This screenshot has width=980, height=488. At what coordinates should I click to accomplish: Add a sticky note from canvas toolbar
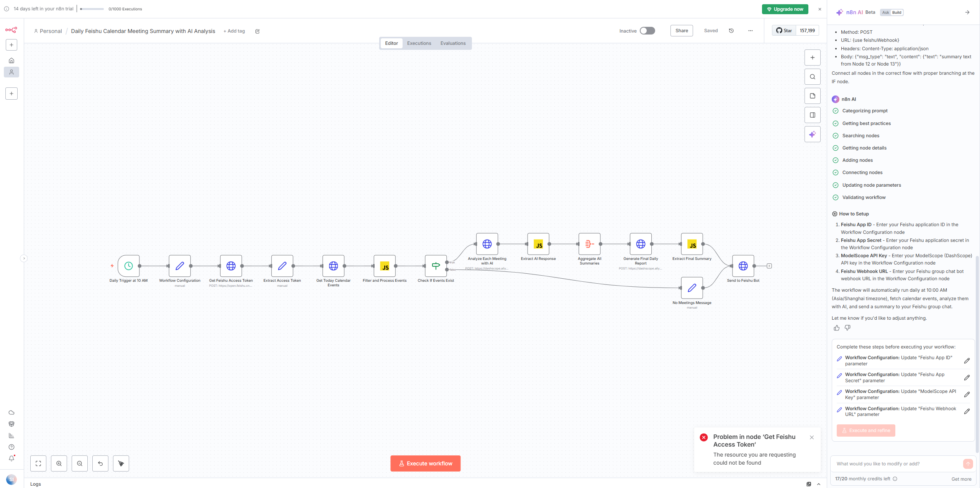(812, 96)
